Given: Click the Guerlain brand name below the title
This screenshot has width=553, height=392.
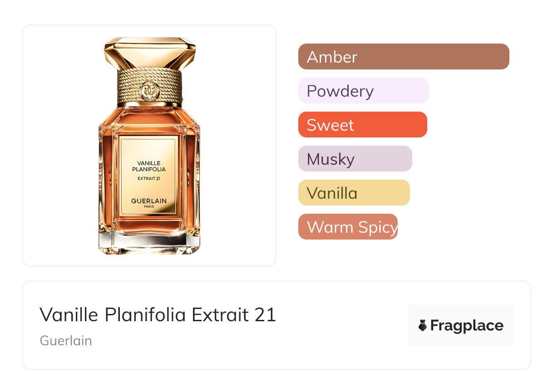Looking at the screenshot, I should pos(66,341).
